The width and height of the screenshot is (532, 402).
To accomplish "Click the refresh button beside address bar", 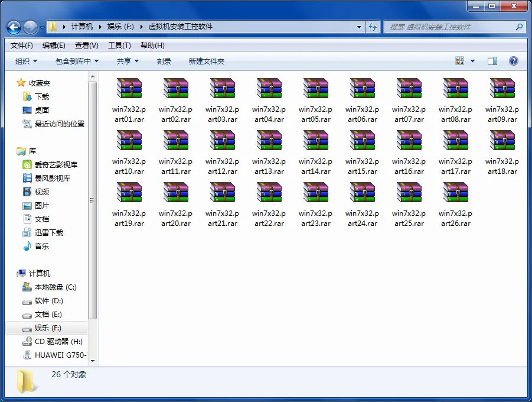I will pos(373,27).
